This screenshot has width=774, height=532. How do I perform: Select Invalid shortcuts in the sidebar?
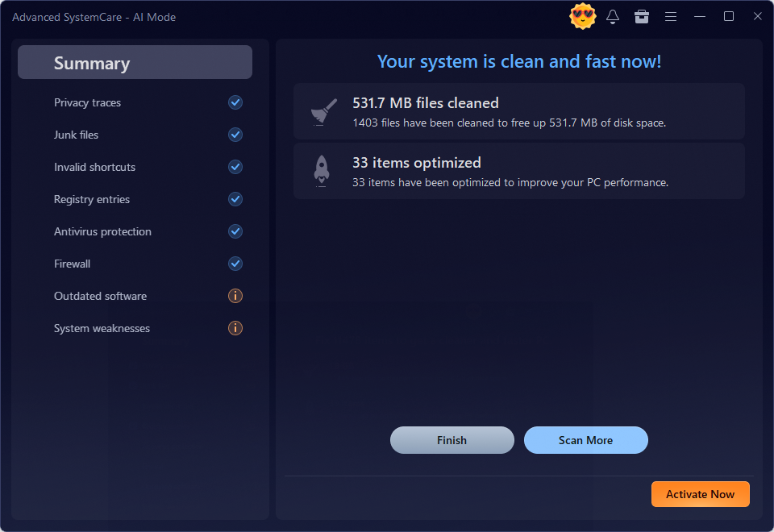click(x=95, y=167)
